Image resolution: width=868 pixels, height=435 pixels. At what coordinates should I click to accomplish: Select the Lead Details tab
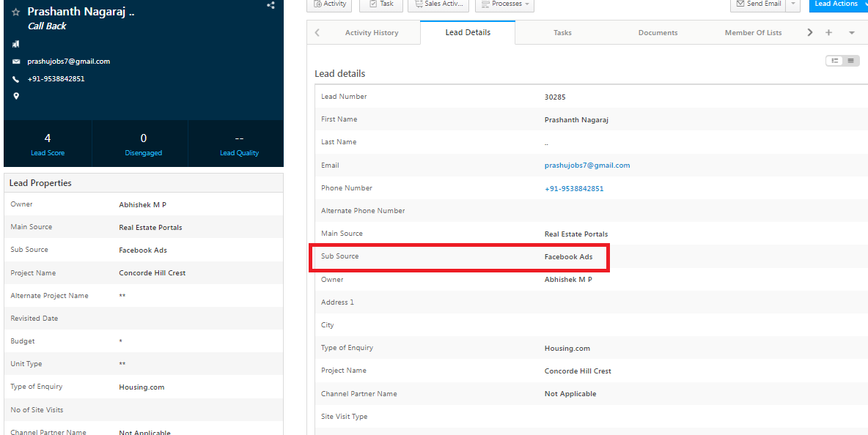pos(468,33)
